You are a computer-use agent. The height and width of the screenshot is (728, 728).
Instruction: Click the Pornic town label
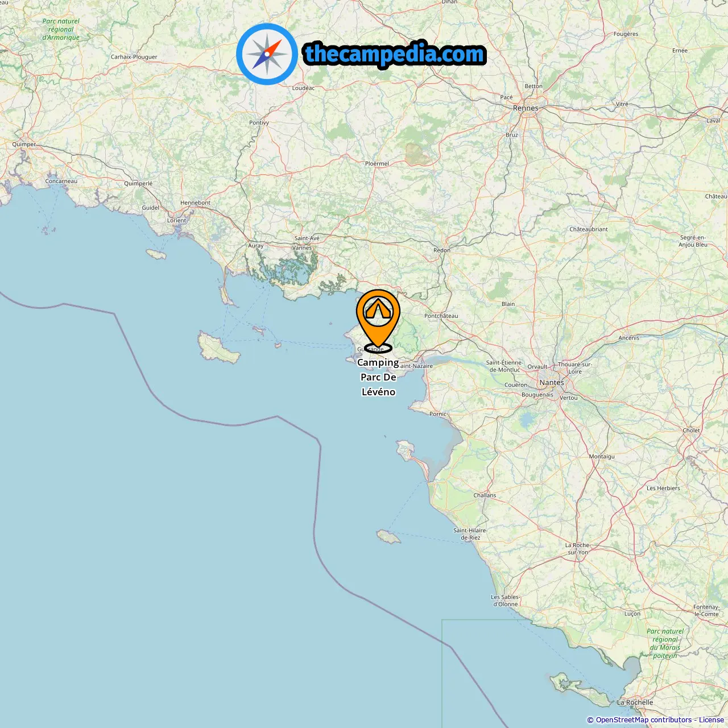click(438, 414)
